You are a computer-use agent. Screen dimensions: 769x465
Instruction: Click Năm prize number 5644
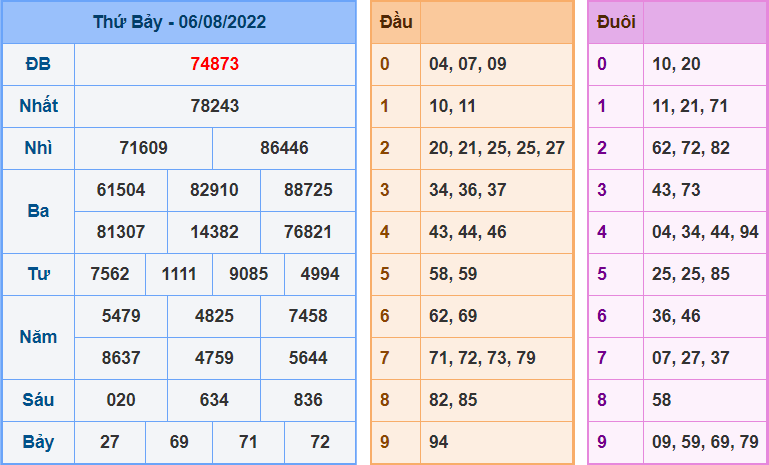308,358
